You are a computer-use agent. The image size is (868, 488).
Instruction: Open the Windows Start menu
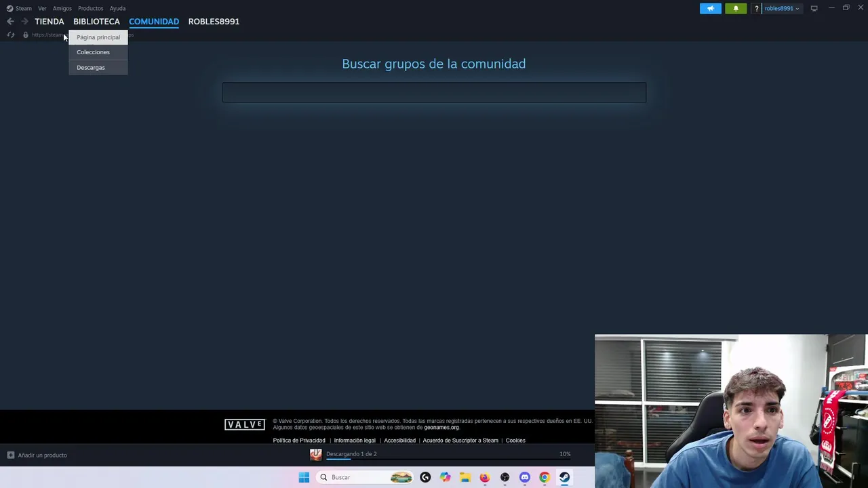(x=304, y=477)
